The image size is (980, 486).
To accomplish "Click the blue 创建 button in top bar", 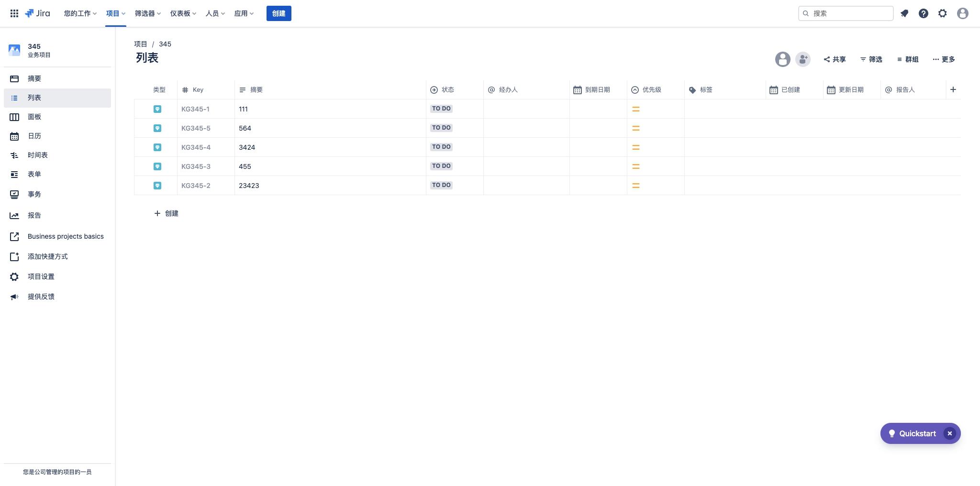I will pos(279,13).
